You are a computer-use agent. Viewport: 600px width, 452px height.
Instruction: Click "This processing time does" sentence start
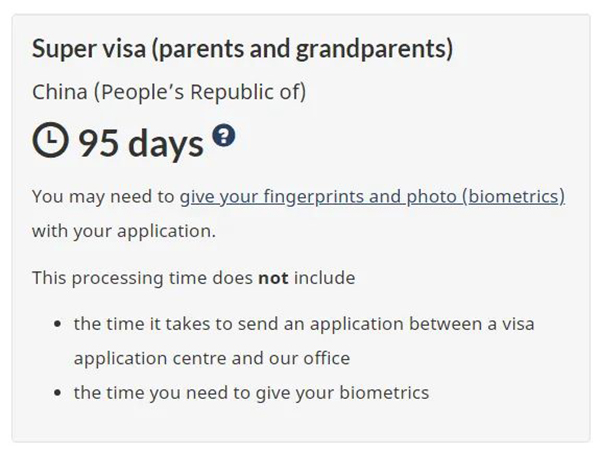click(142, 277)
